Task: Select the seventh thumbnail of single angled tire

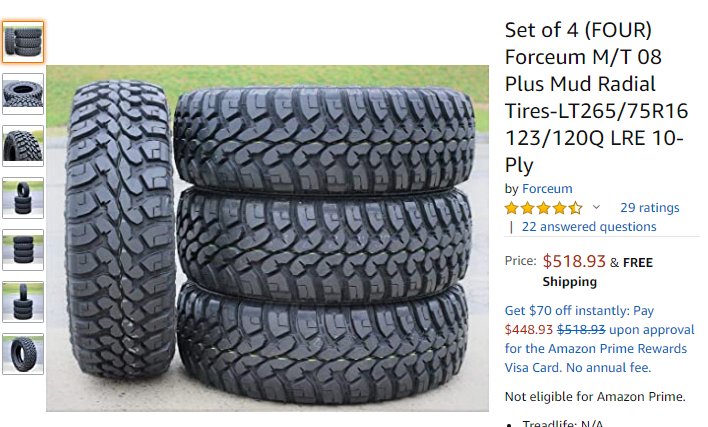Action: [23, 354]
